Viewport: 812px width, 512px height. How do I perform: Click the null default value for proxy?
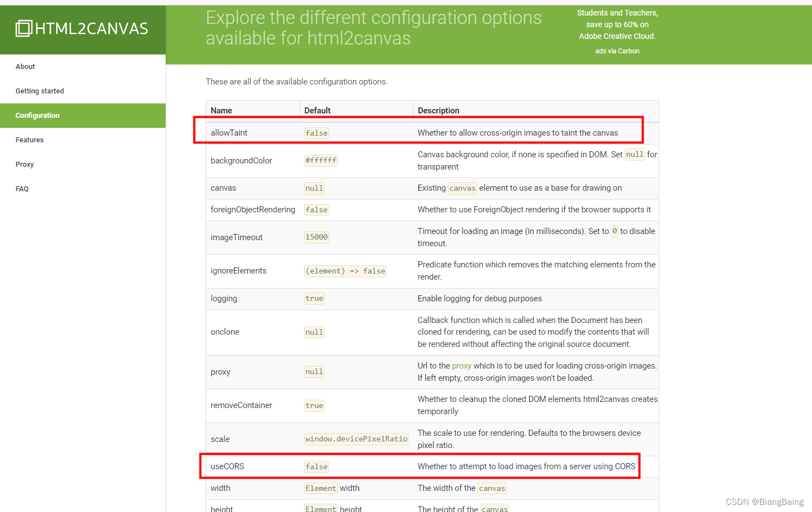(314, 372)
